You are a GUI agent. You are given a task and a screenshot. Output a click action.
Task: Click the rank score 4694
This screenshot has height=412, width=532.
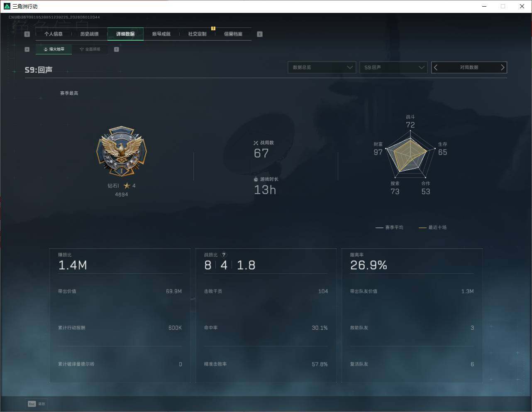(x=122, y=195)
